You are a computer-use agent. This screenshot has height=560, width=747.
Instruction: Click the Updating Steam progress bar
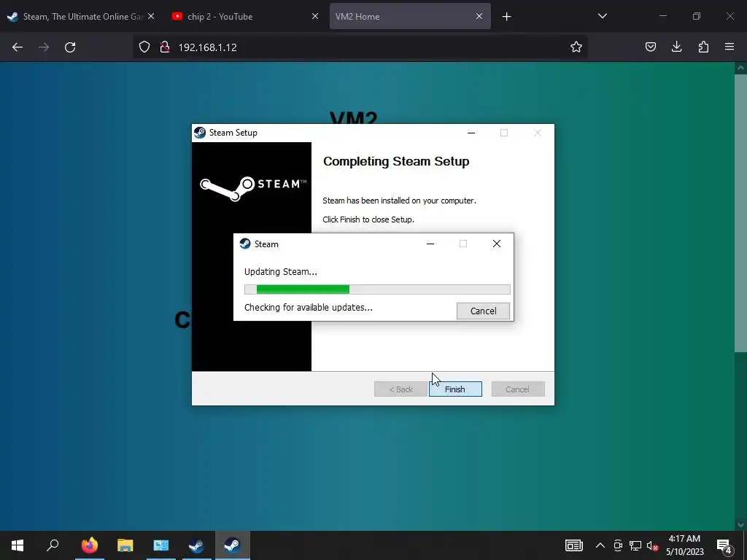coord(377,289)
